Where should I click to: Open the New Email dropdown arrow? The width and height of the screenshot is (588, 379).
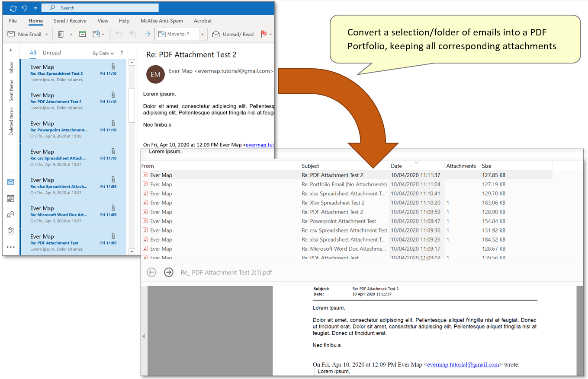pos(46,34)
